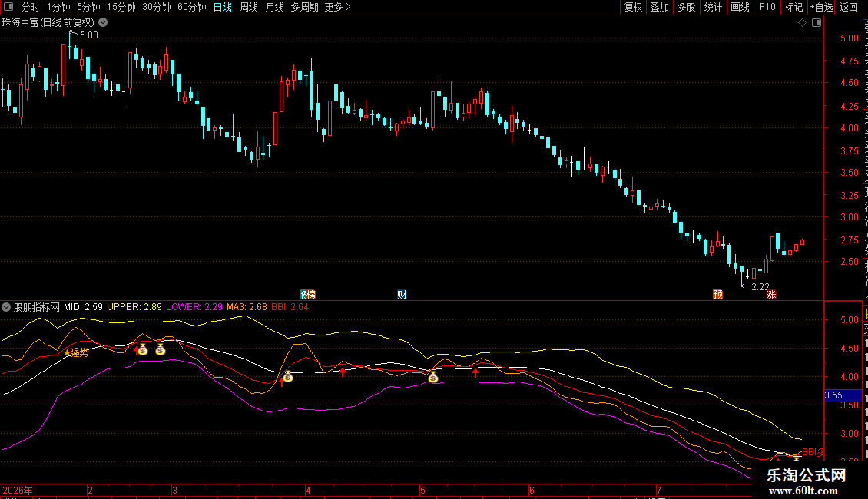Expand the 更多 more periods menu

coord(337,7)
